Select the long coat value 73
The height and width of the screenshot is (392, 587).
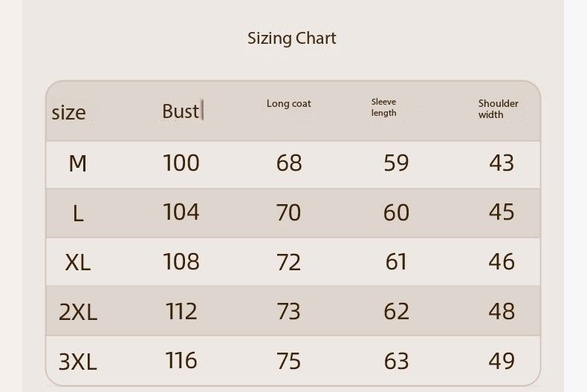tap(288, 311)
